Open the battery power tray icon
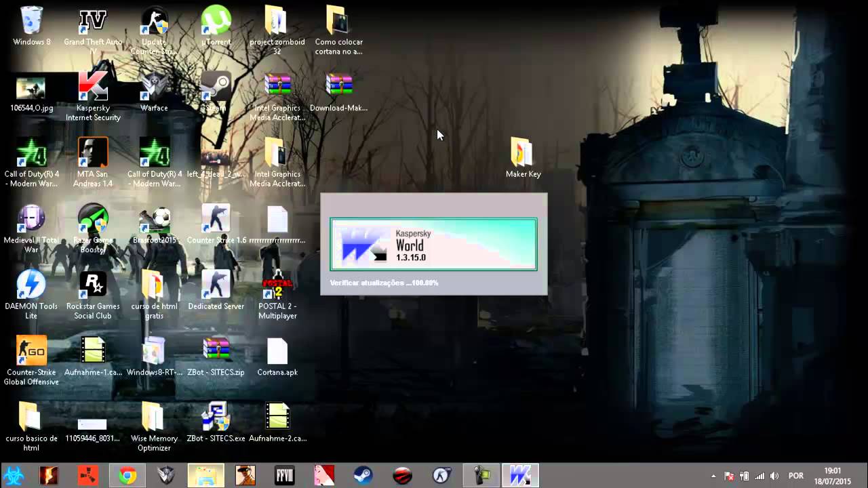The width and height of the screenshot is (868, 488). tap(745, 476)
